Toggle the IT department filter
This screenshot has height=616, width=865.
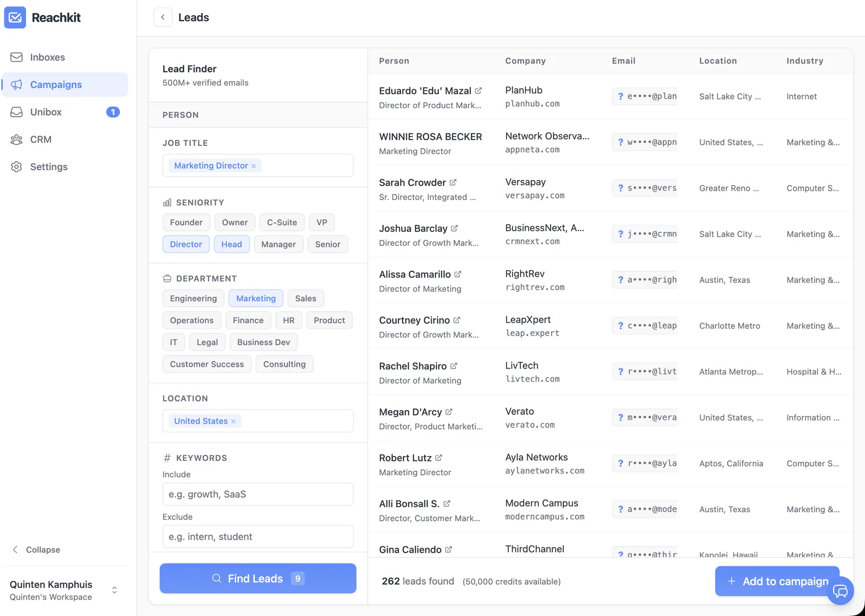[174, 342]
